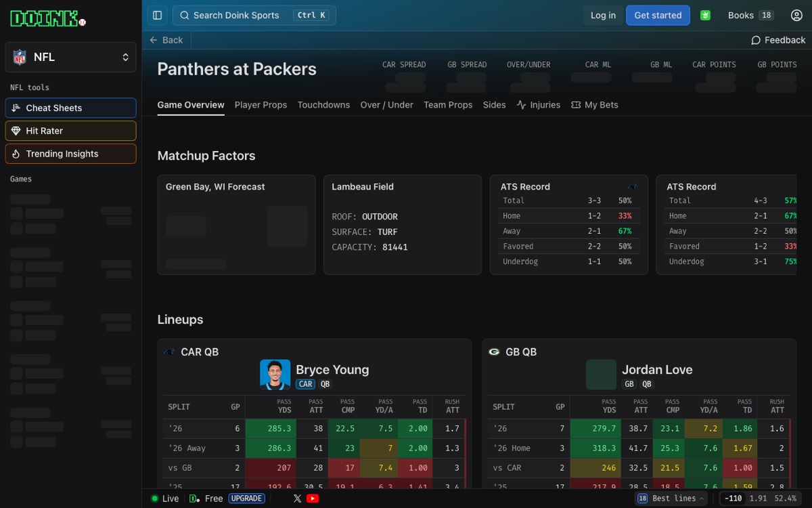Click the GB team badge under Jordan Love
This screenshot has height=508, width=812.
point(629,384)
